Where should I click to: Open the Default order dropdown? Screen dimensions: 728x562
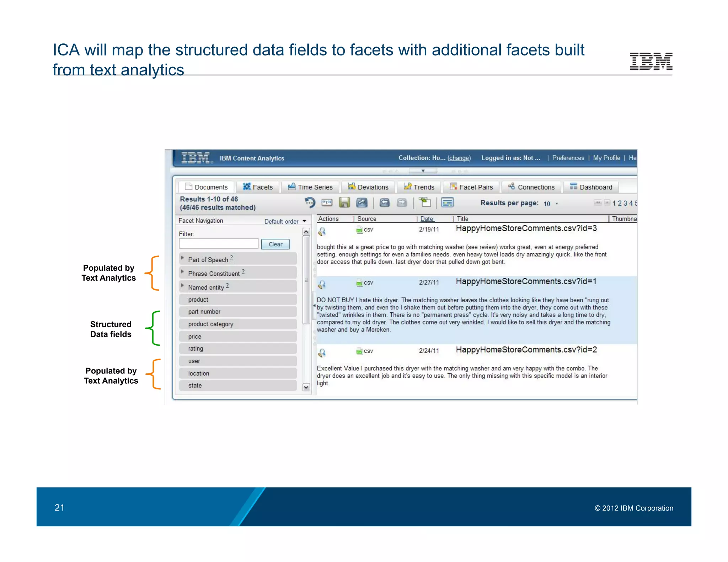285,221
